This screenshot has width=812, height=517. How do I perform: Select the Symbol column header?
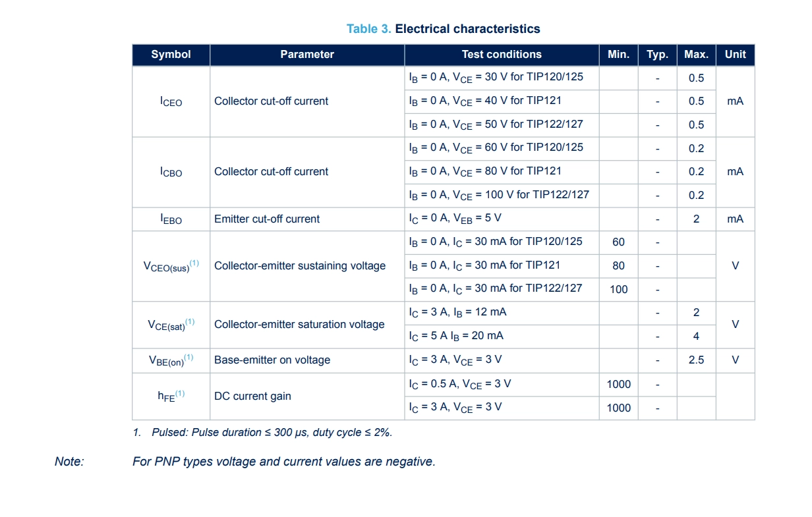coord(171,55)
